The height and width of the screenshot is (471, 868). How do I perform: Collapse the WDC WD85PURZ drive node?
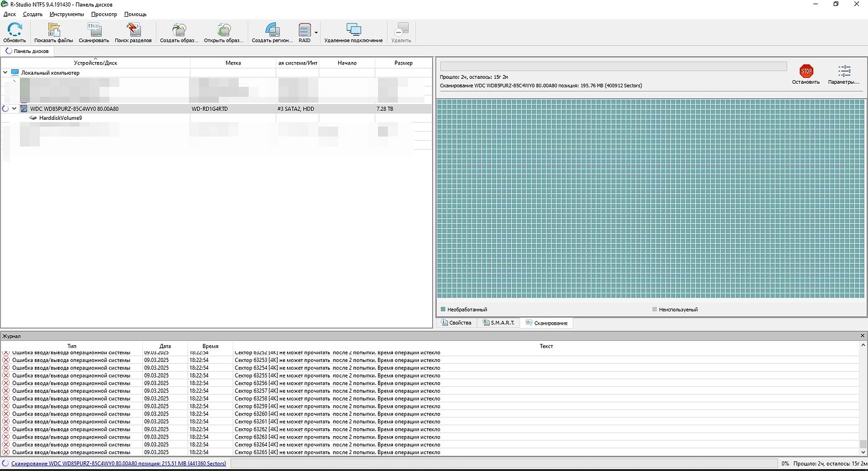point(14,109)
